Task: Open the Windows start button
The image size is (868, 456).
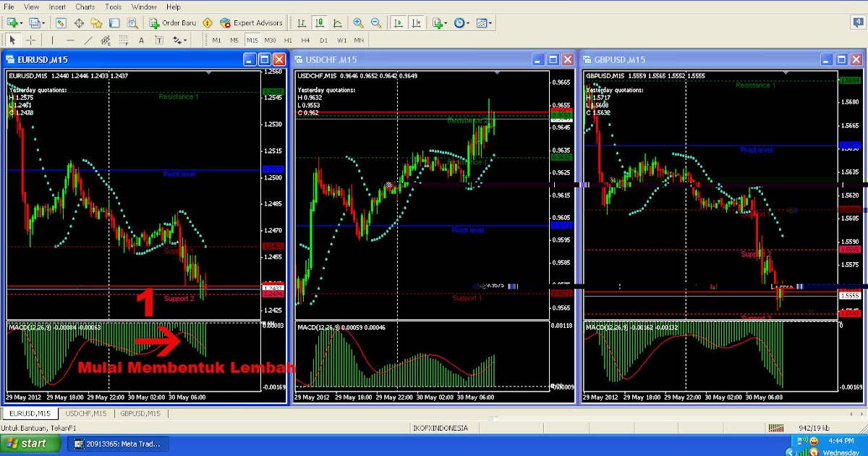Action: 27,444
